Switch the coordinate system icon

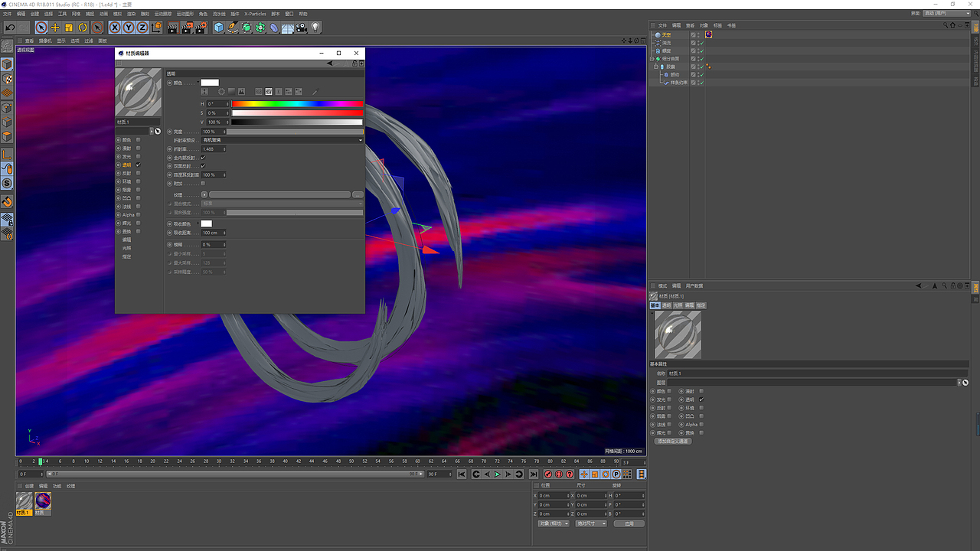click(x=157, y=28)
